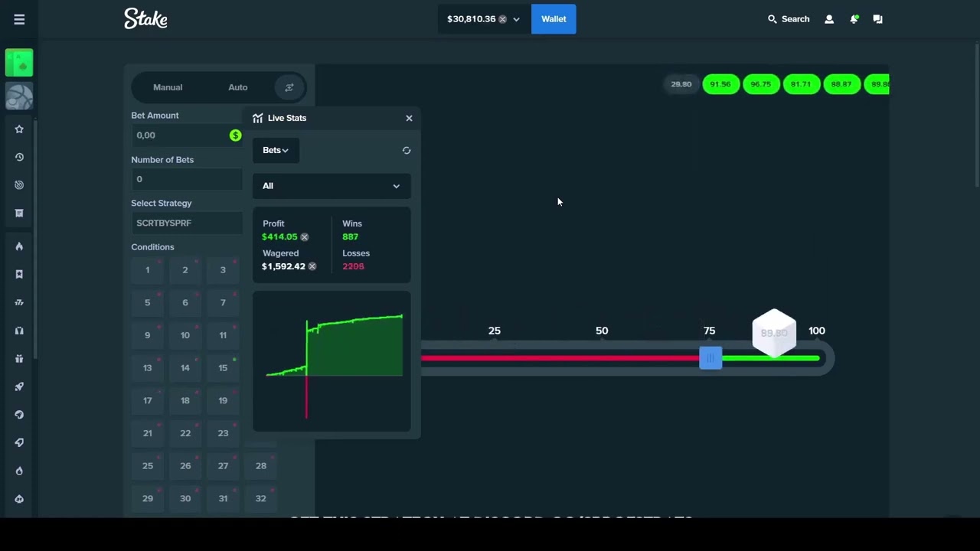Toggle condition 32
Image resolution: width=980 pixels, height=551 pixels.
tap(261, 498)
